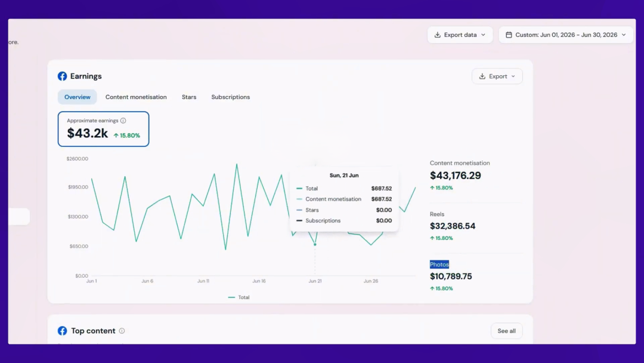Screen dimensions: 644x363
Task: Switch to the Stars tab
Action: point(189,97)
